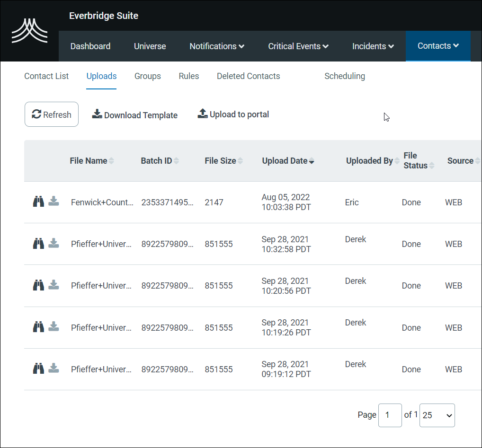View details of 10:32:58 PDT upload
482x448 pixels.
[x=38, y=244]
